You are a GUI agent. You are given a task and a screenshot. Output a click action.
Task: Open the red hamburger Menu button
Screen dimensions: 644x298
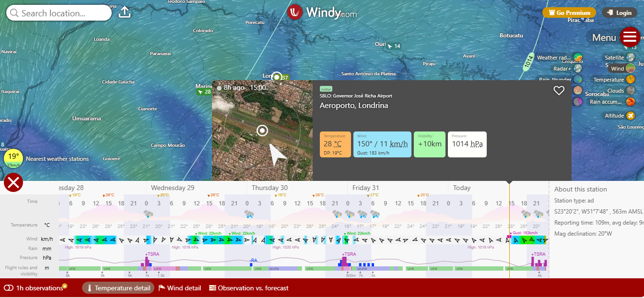tap(629, 37)
